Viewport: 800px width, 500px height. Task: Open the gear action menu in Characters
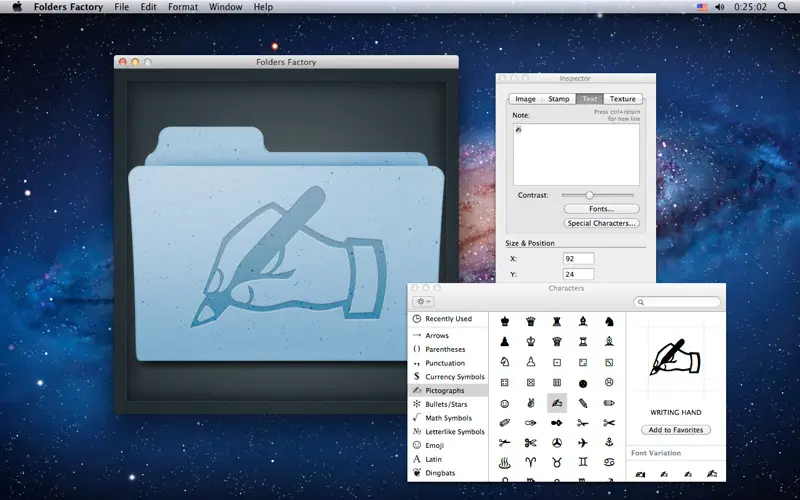[423, 302]
